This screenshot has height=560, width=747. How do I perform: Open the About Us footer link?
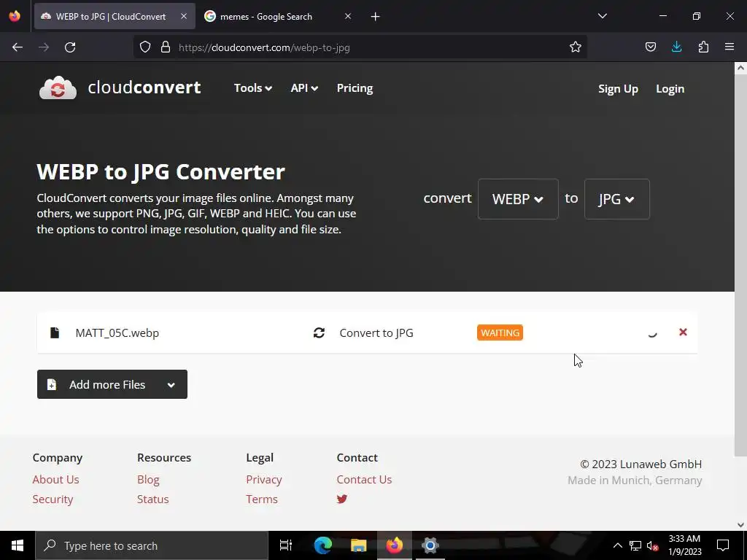tap(55, 480)
